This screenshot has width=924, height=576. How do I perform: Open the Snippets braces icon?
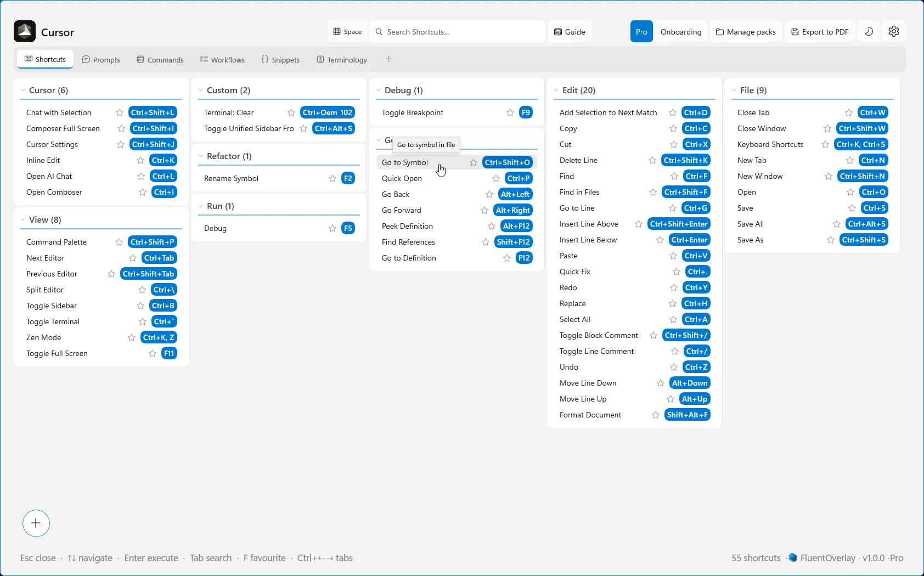[264, 59]
